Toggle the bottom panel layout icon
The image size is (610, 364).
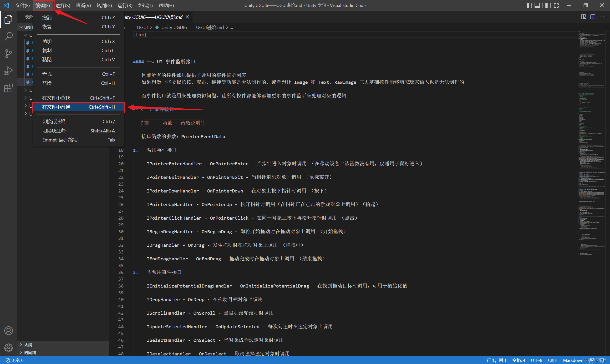pyautogui.click(x=537, y=5)
